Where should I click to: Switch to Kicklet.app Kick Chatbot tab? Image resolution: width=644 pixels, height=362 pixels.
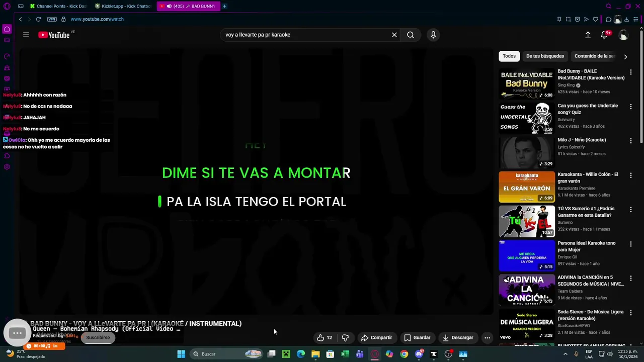click(123, 6)
